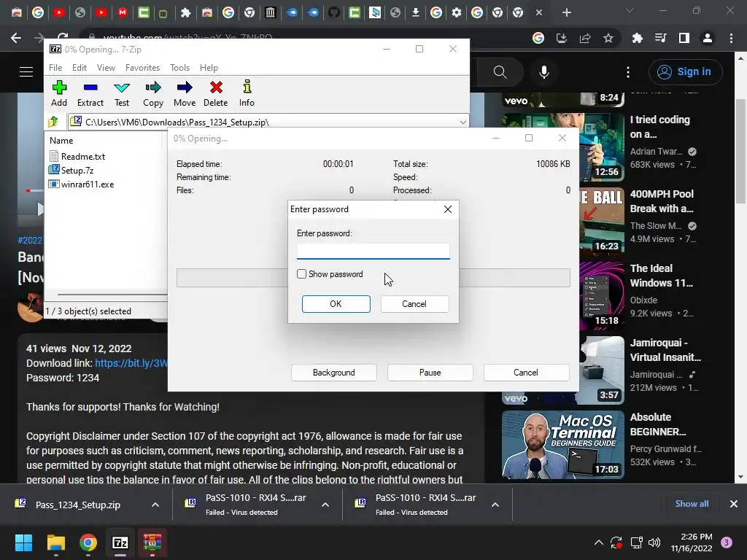Click Cancel button in Opening progress dialog
Image resolution: width=747 pixels, height=560 pixels.
tap(527, 373)
